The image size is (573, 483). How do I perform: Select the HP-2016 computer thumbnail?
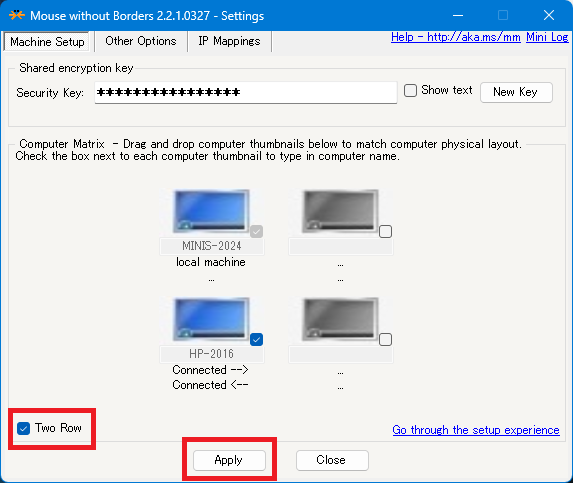(211, 319)
